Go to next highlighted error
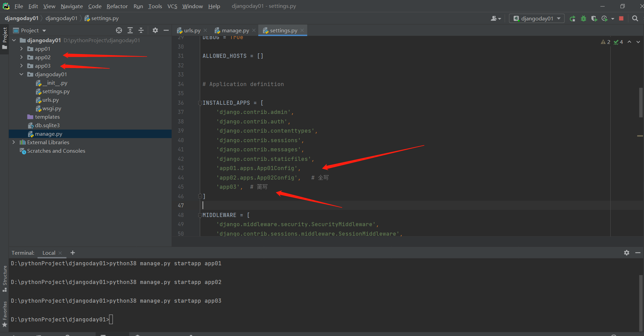The image size is (644, 336). [x=638, y=42]
